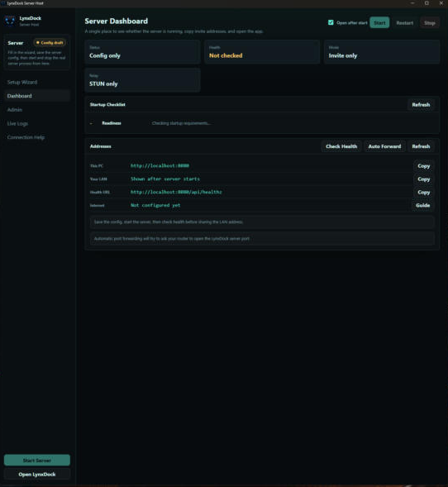The width and height of the screenshot is (448, 487).
Task: Click the Server Dashboard heading
Action: [116, 21]
